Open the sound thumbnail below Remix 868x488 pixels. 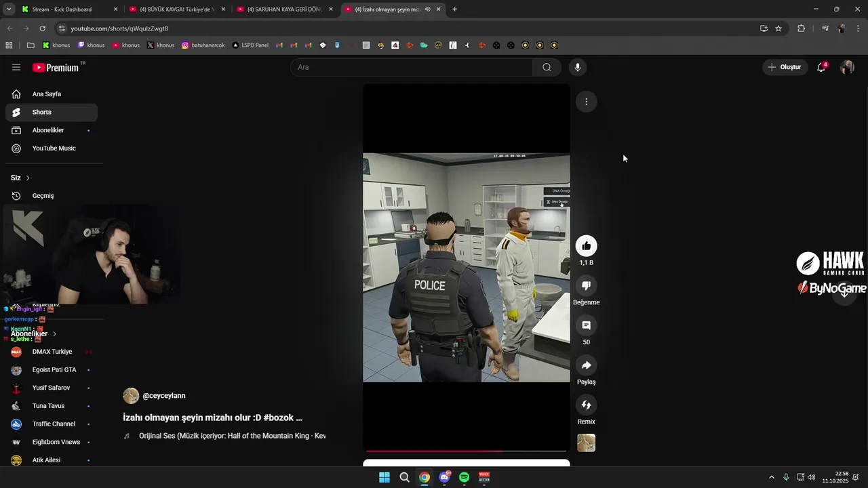pos(586,443)
